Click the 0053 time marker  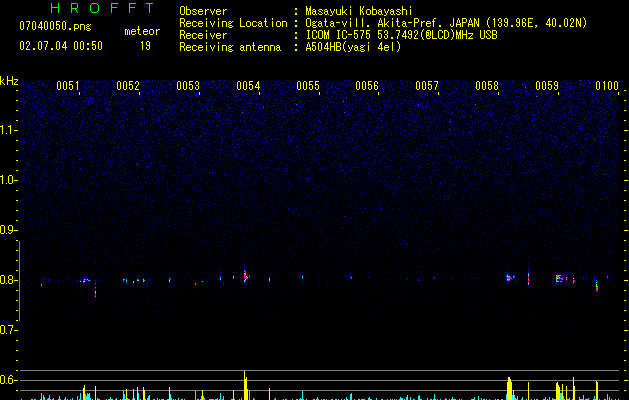pos(188,86)
